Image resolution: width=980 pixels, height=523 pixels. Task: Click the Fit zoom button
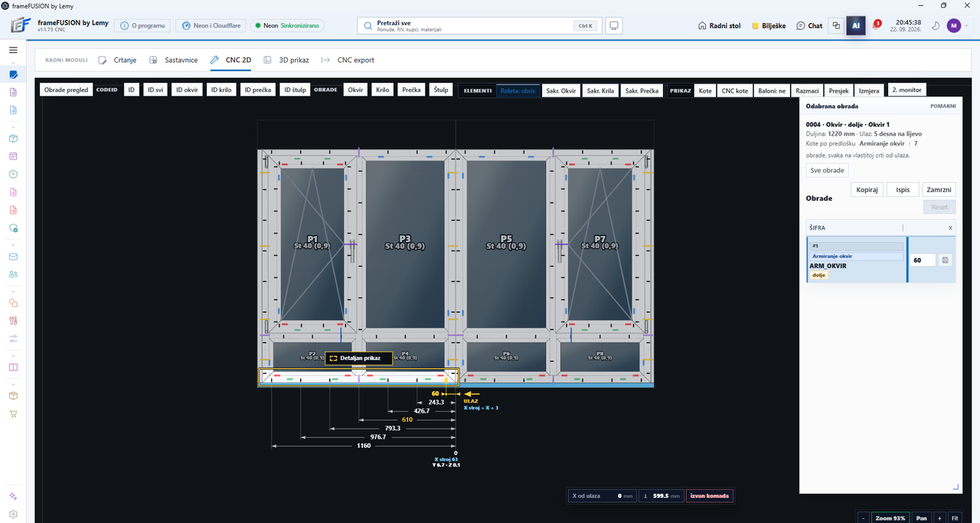[955, 518]
